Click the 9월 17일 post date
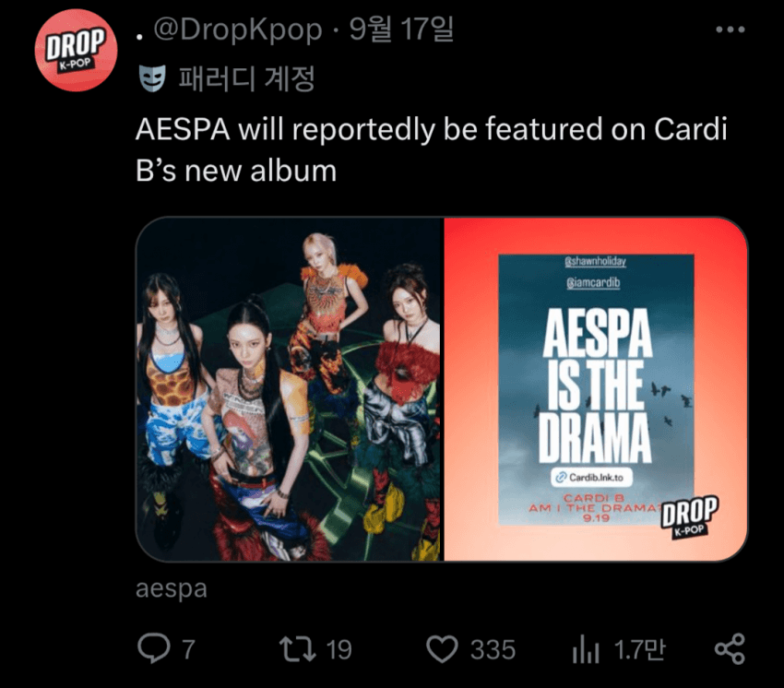The height and width of the screenshot is (688, 784). [401, 29]
